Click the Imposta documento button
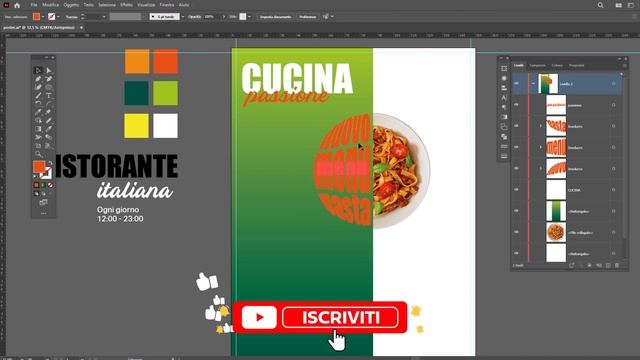The image size is (640, 360). pos(276,17)
